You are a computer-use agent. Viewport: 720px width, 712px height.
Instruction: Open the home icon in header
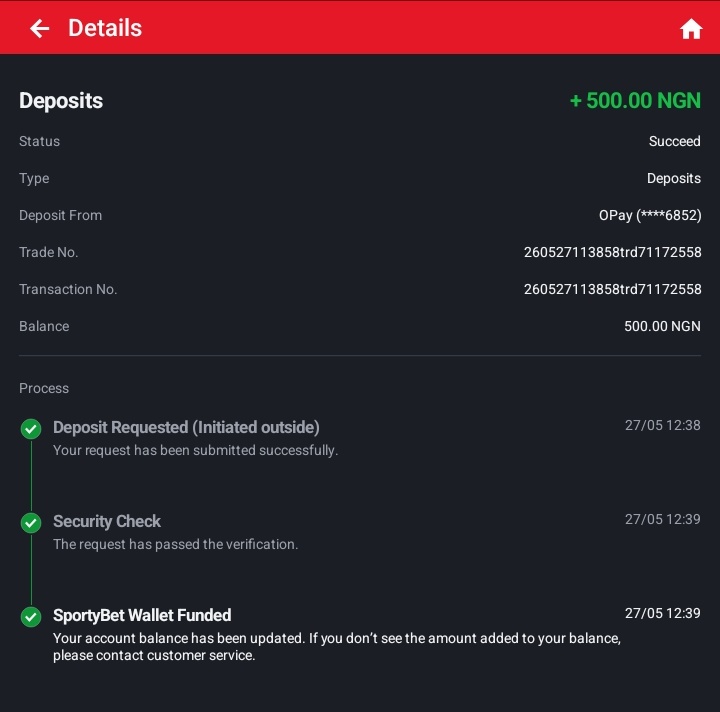691,29
